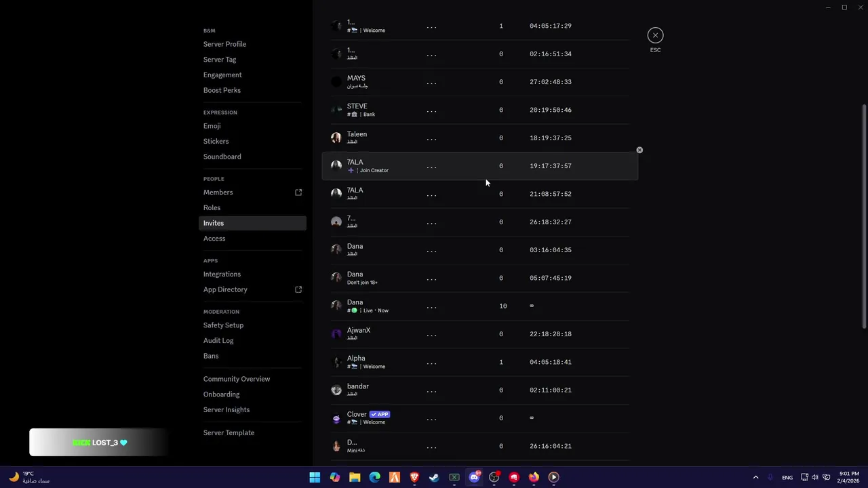Image resolution: width=868 pixels, height=488 pixels.
Task: Open the Bans moderation page
Action: 211,356
